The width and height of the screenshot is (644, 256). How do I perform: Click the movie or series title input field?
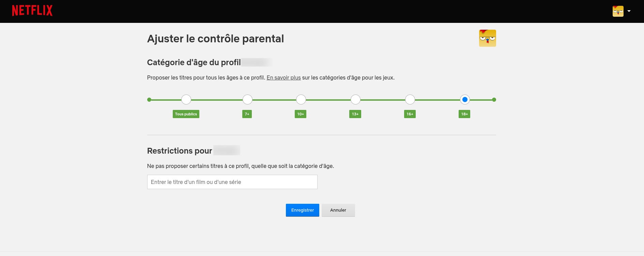(x=232, y=182)
